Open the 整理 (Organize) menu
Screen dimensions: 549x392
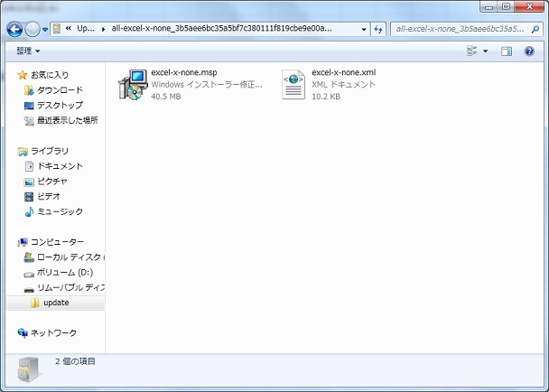point(28,51)
